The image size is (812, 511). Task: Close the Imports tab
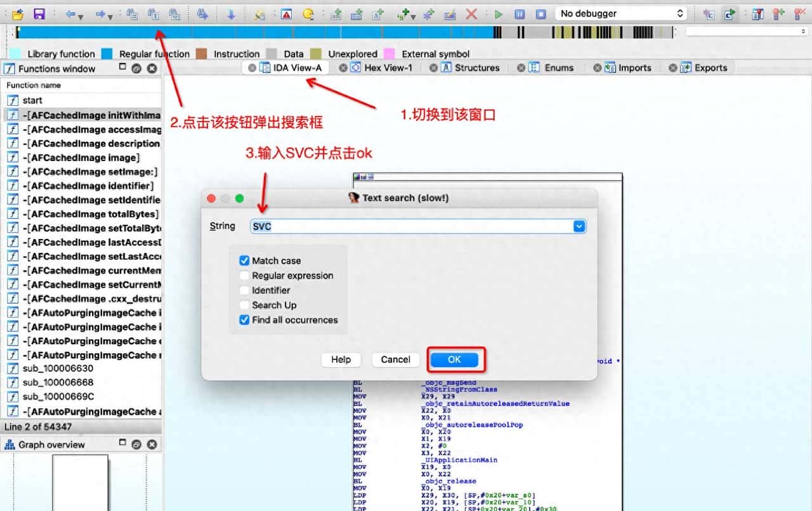598,68
